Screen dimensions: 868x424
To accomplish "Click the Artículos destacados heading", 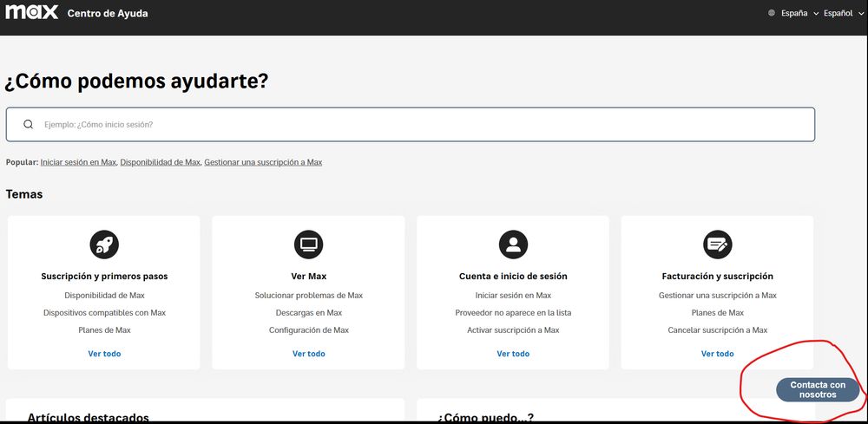I will click(88, 417).
